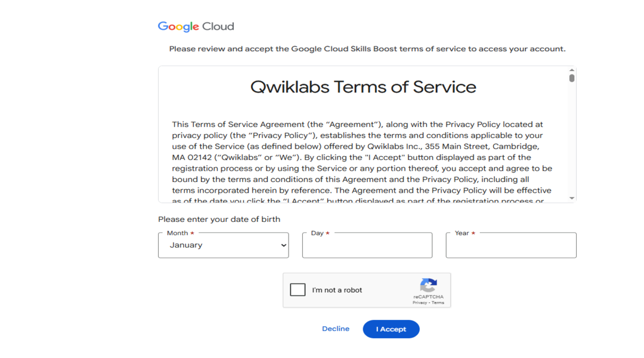Click the chevron arrow of Month selector
Viewport: 644px width, 358px height.
coord(283,245)
